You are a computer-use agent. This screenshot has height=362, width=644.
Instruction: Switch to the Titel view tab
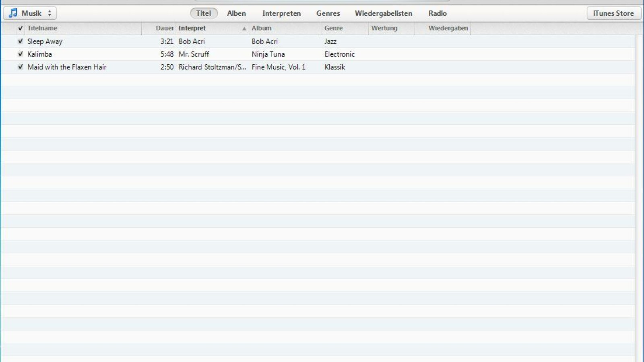pos(204,13)
